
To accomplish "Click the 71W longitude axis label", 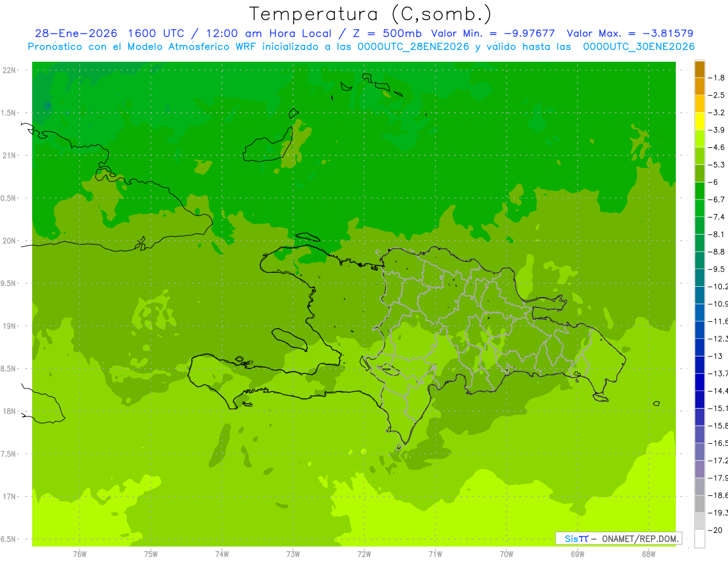I will coord(435,554).
